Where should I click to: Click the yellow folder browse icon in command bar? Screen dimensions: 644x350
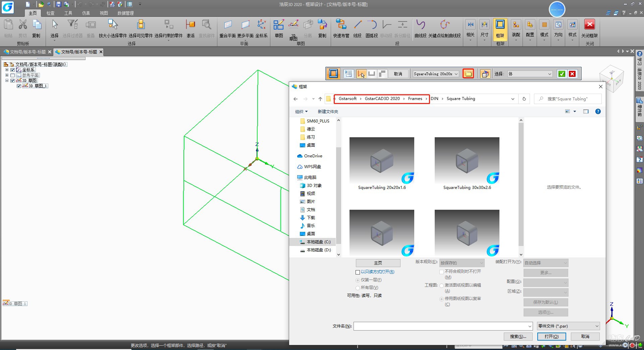(468, 73)
